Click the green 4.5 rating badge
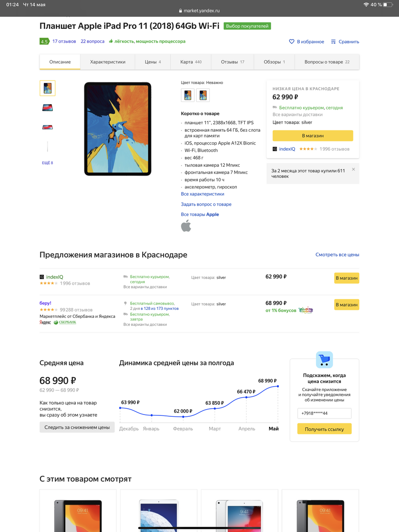 click(44, 42)
